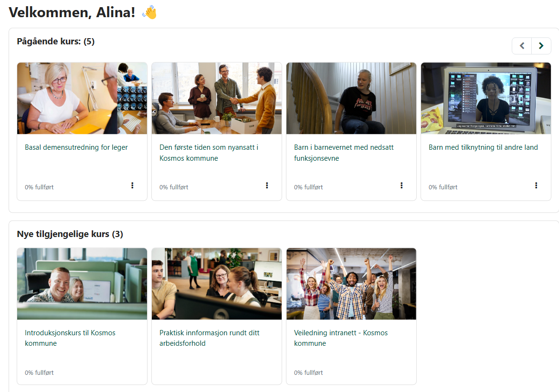
Task: Open three-dot menu for Barn i barnevernet course
Action: pyautogui.click(x=401, y=186)
